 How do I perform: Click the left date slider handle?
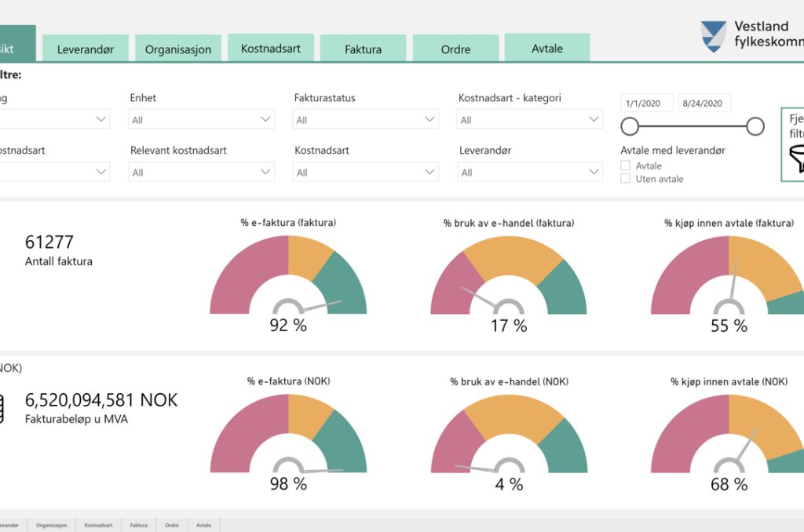click(630, 126)
